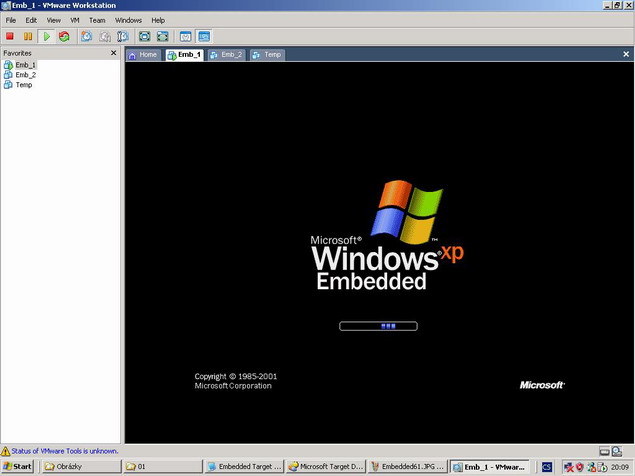
Task: Select Emb_2 in the Favorites list
Action: pos(20,75)
